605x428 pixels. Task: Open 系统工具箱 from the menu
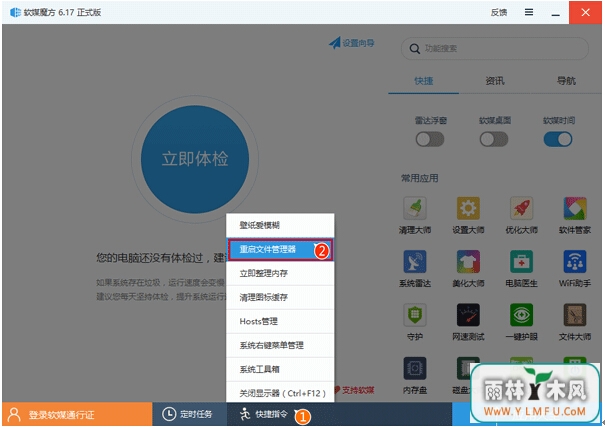[280, 369]
